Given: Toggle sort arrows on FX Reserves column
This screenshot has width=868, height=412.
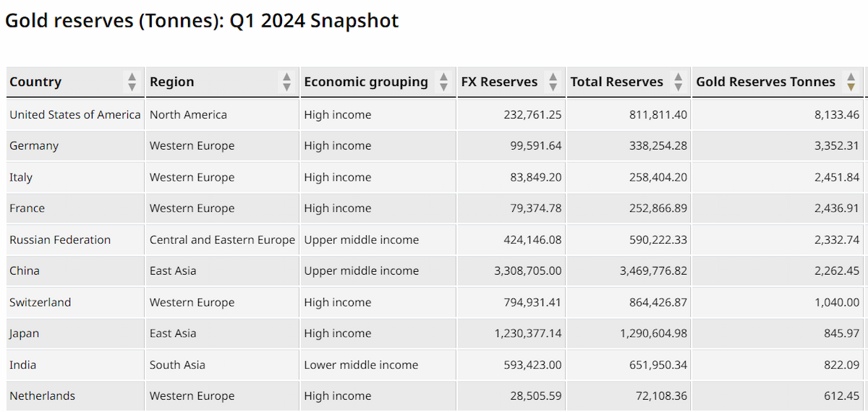Looking at the screenshot, I should click(x=553, y=82).
